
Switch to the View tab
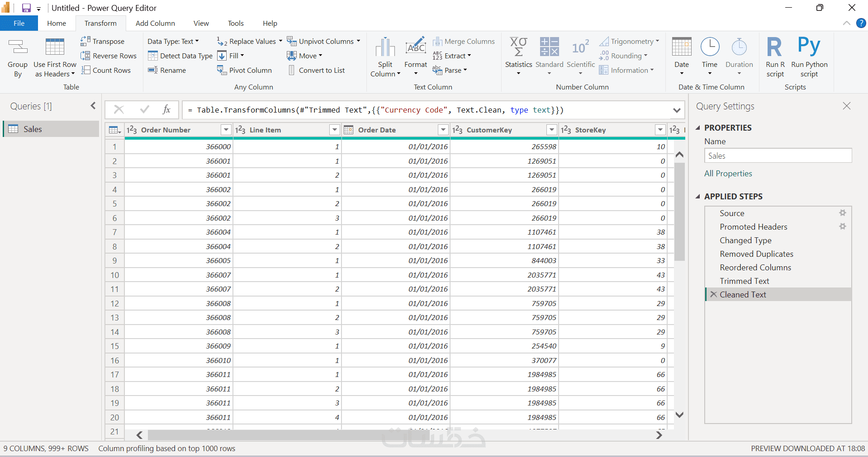pyautogui.click(x=201, y=23)
